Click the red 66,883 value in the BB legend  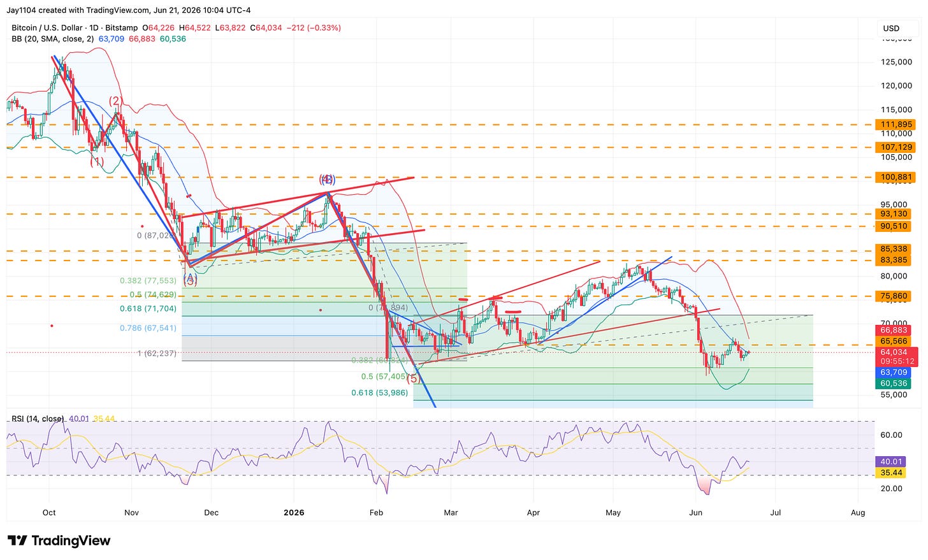click(142, 39)
